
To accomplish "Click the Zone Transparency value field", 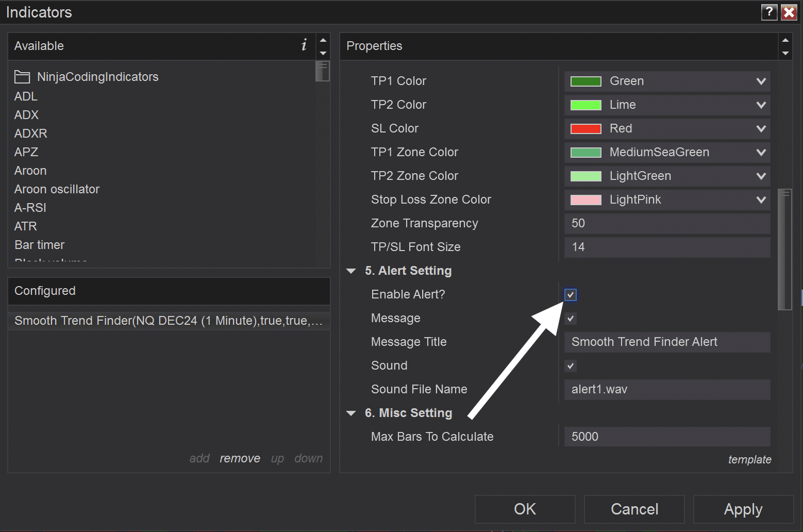I will click(x=667, y=223).
